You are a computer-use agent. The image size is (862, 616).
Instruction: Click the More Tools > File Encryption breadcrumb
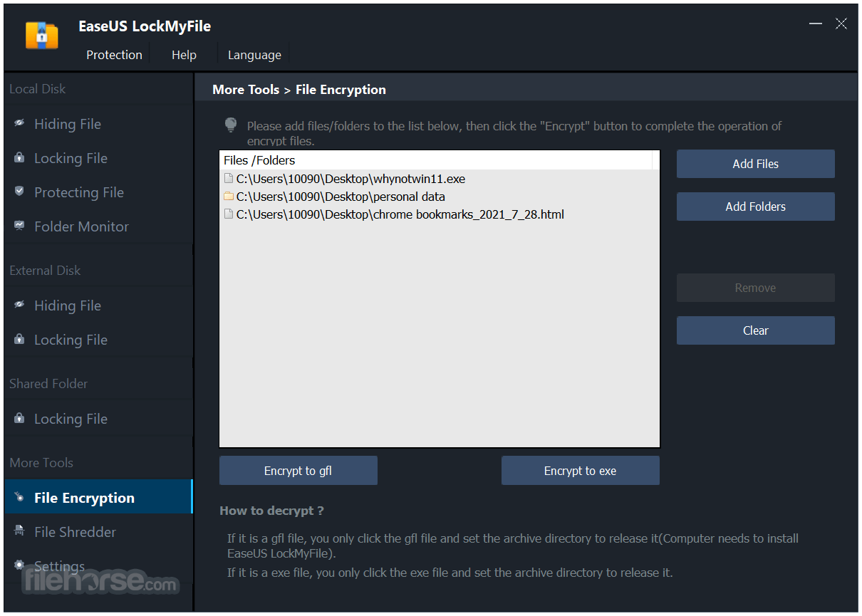299,90
